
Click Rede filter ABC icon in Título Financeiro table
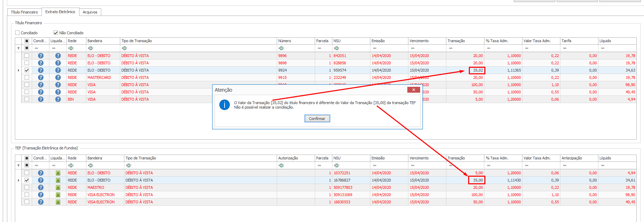pyautogui.click(x=71, y=48)
